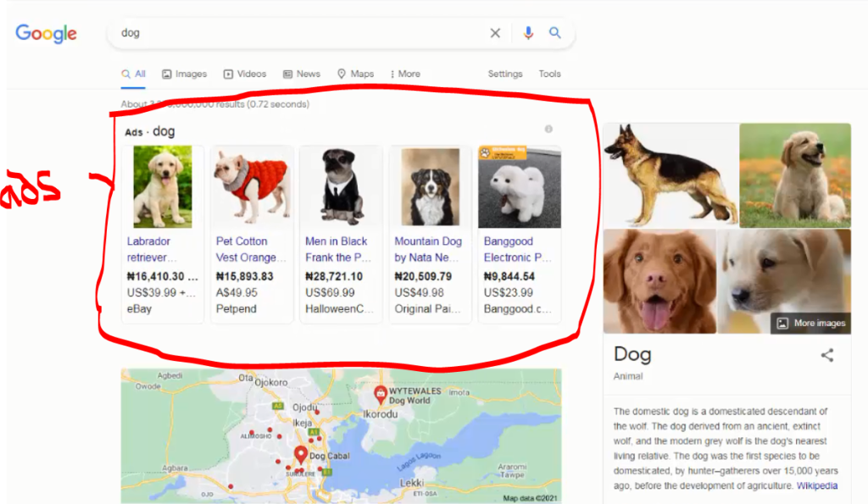
Task: Expand the More search categories menu
Action: pos(405,74)
